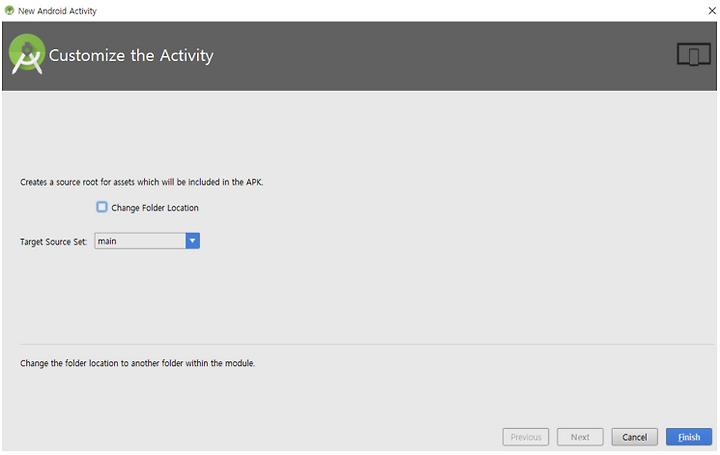Open the Target Source Set dropdown arrow
720x455 pixels.
point(192,241)
